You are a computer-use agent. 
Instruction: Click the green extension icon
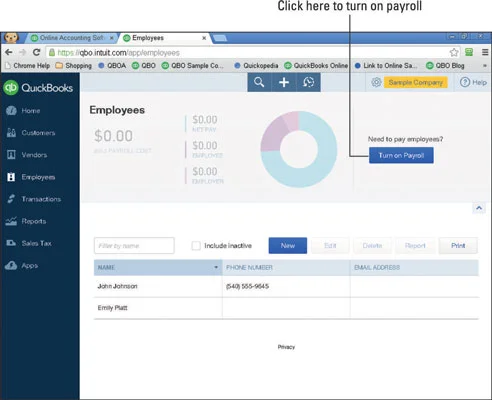(x=469, y=52)
